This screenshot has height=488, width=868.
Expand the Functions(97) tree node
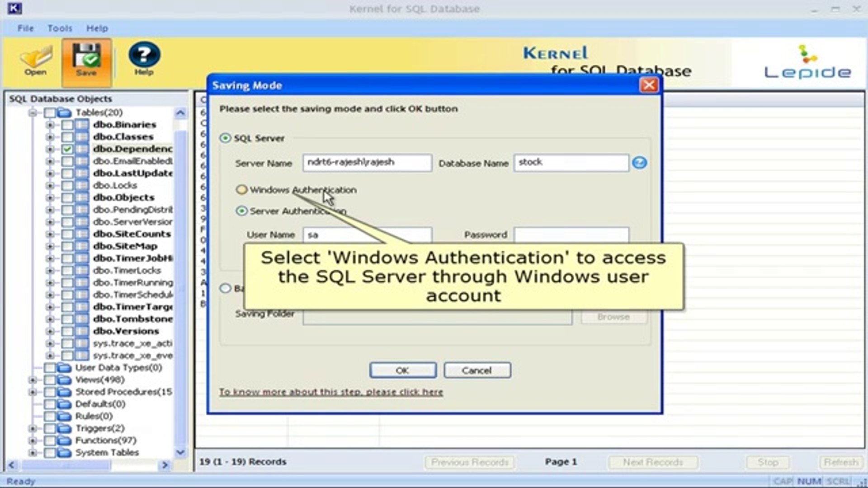coord(32,441)
